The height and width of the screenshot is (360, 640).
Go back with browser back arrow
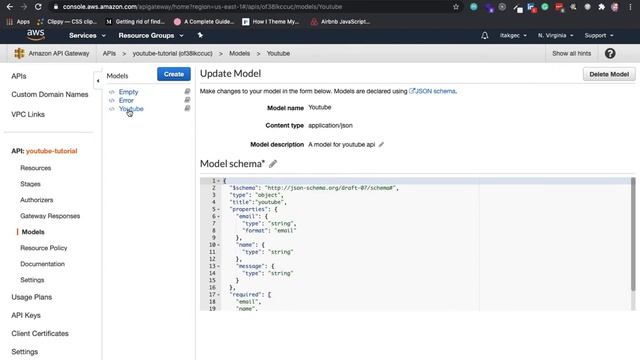pos(9,7)
